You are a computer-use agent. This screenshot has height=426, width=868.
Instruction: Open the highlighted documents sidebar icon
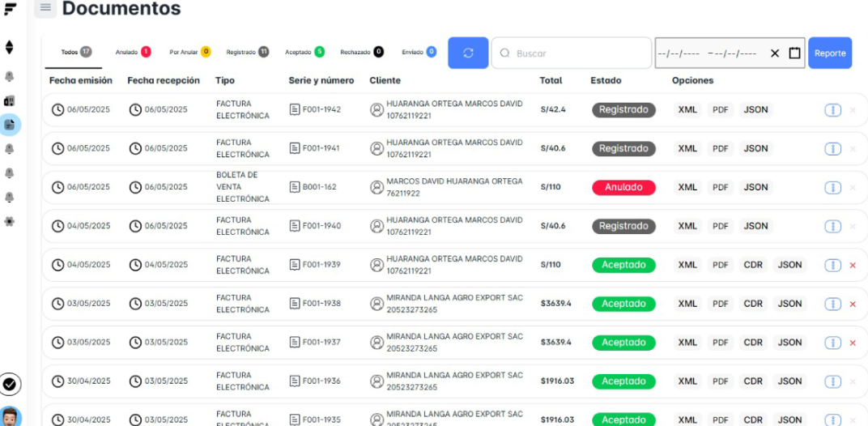tap(10, 125)
